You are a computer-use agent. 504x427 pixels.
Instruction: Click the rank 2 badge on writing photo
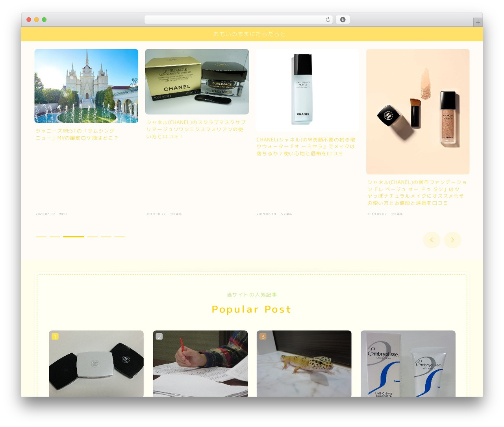pos(159,336)
